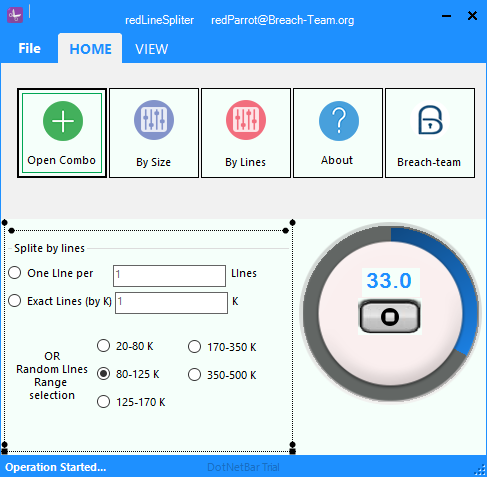Select the One Line per radio option
The width and height of the screenshot is (487, 477).
pyautogui.click(x=15, y=273)
